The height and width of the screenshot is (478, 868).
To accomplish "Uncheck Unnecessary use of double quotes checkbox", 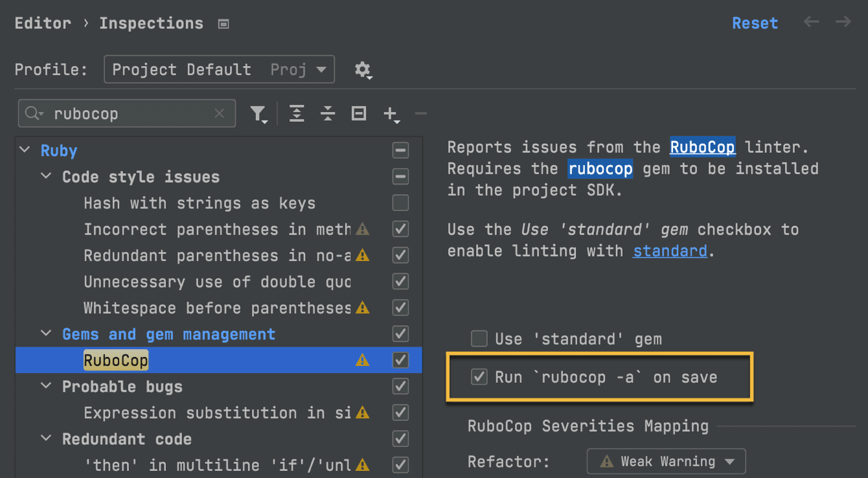I will pyautogui.click(x=401, y=282).
